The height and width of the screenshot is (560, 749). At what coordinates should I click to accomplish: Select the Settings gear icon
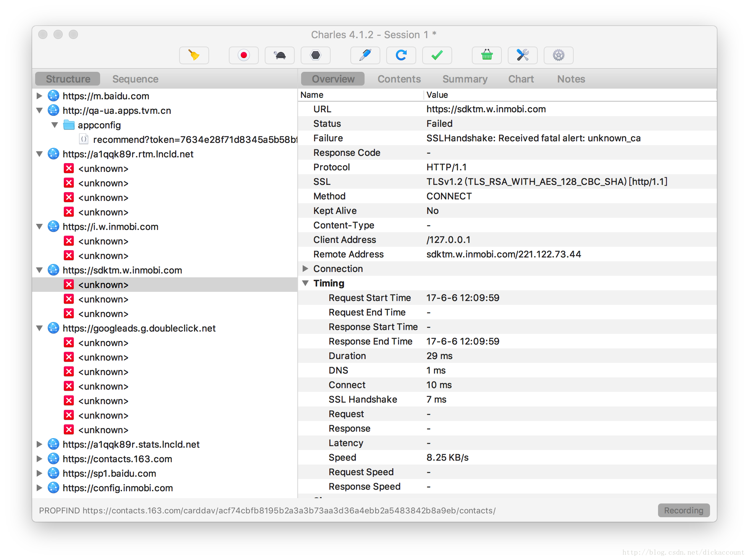point(557,55)
